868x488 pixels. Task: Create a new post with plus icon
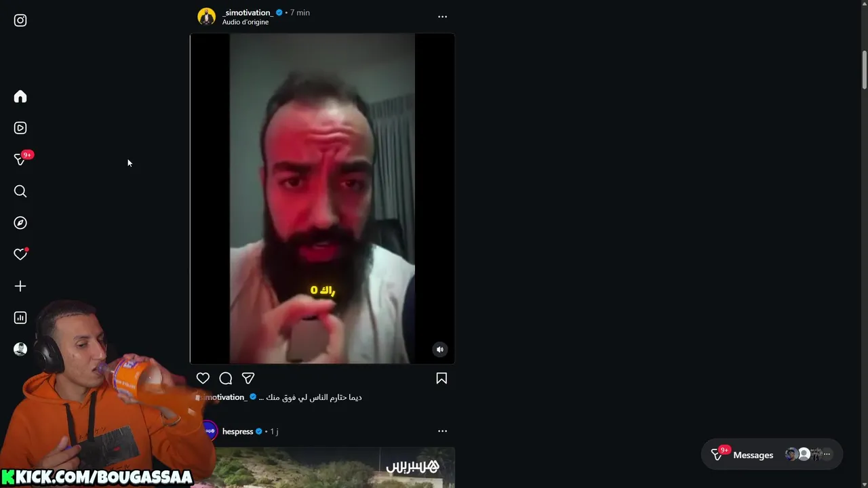(x=20, y=286)
